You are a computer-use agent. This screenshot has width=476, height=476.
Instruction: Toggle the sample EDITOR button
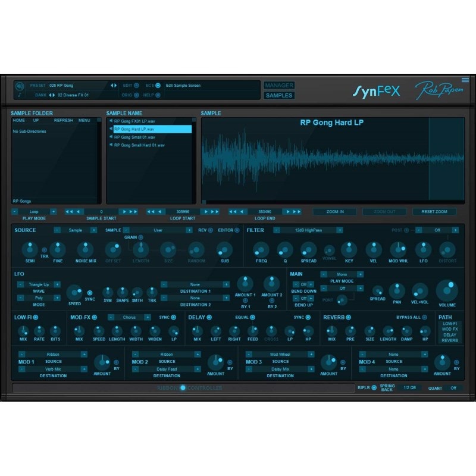click(237, 230)
